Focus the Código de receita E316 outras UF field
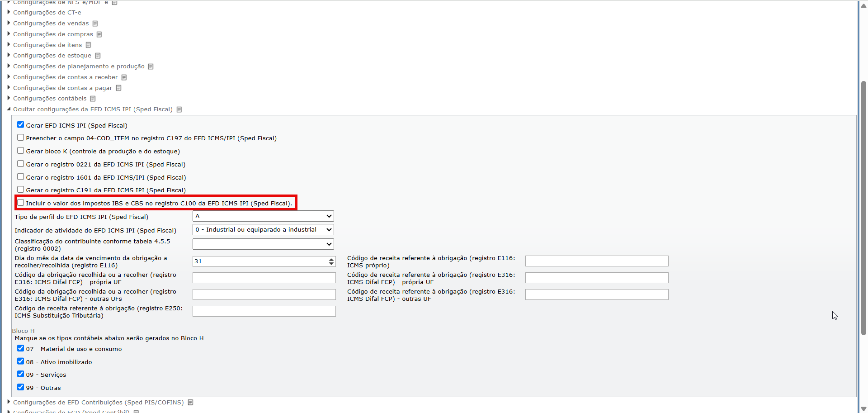Image resolution: width=868 pixels, height=413 pixels. pos(597,294)
